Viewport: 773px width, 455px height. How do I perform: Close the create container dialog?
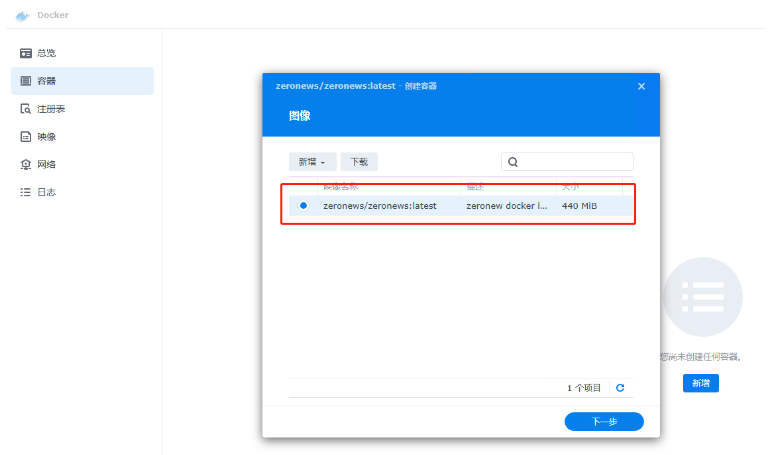pos(641,86)
